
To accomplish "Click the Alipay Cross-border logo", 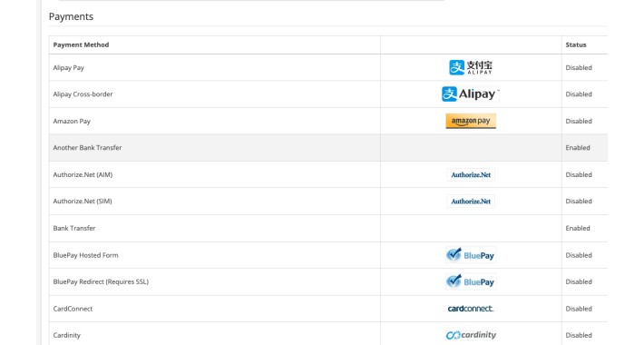I will 471,94.
